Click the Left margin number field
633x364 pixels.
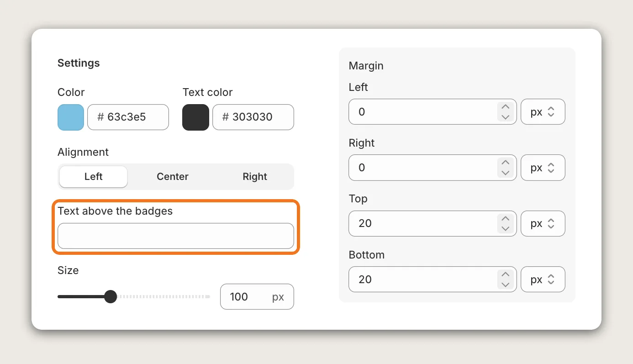point(433,112)
